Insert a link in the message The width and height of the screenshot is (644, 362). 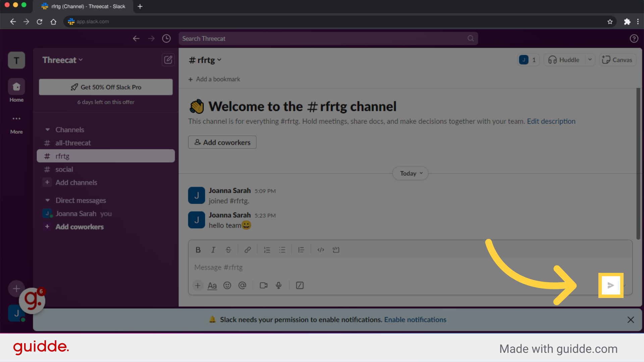[x=248, y=249]
